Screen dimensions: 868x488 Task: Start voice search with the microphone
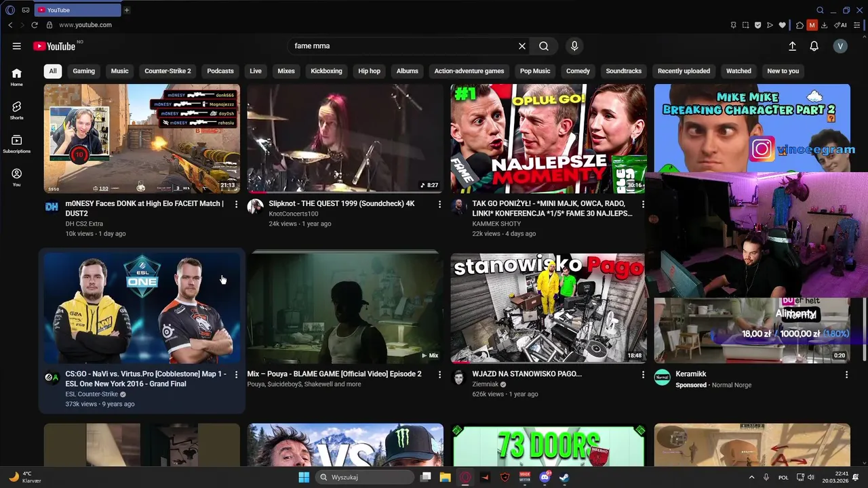pyautogui.click(x=574, y=46)
